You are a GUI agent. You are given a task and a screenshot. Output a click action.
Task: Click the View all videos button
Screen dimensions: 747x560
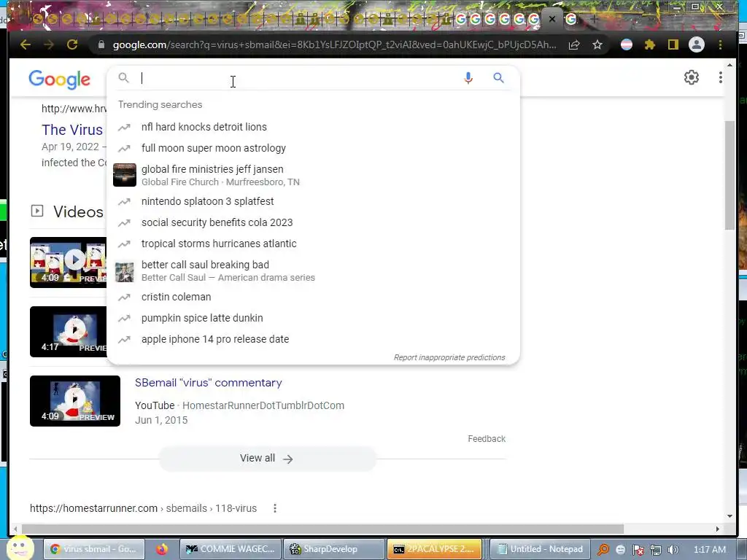pyautogui.click(x=267, y=459)
